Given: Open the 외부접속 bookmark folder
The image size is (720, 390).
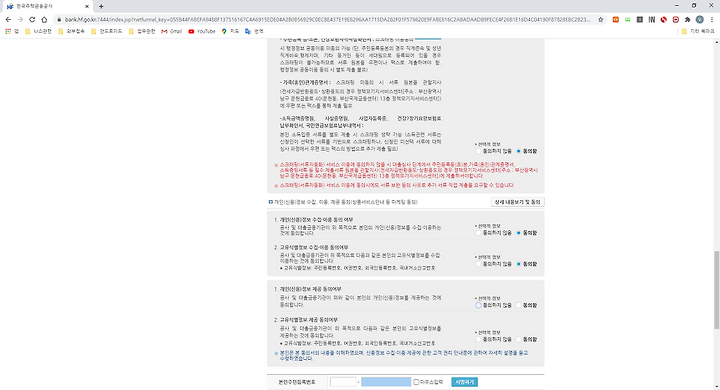Looking at the screenshot, I should (x=71, y=31).
